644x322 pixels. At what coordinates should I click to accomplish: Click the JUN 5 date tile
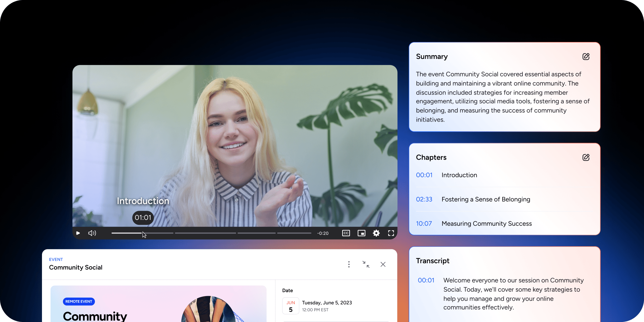(291, 306)
